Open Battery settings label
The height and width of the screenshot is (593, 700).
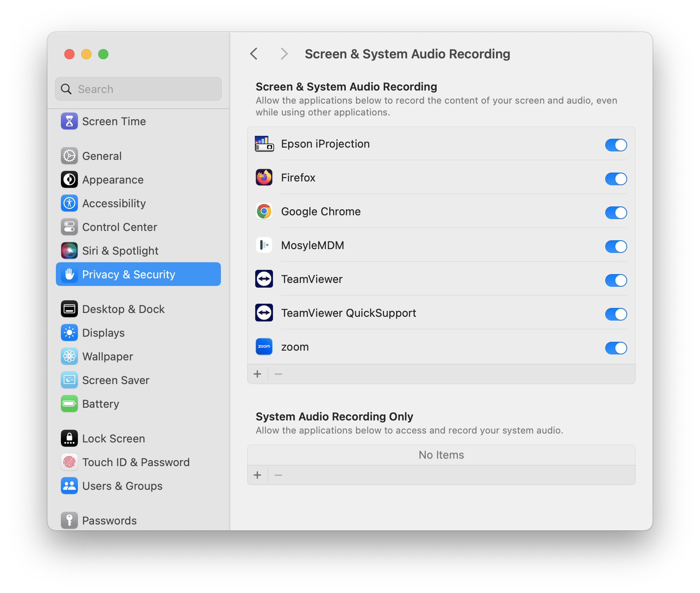pyautogui.click(x=101, y=404)
